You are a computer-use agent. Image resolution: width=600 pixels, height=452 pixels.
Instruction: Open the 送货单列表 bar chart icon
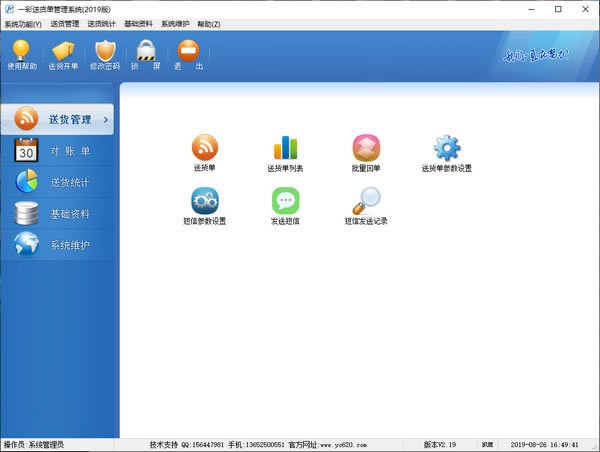point(285,148)
